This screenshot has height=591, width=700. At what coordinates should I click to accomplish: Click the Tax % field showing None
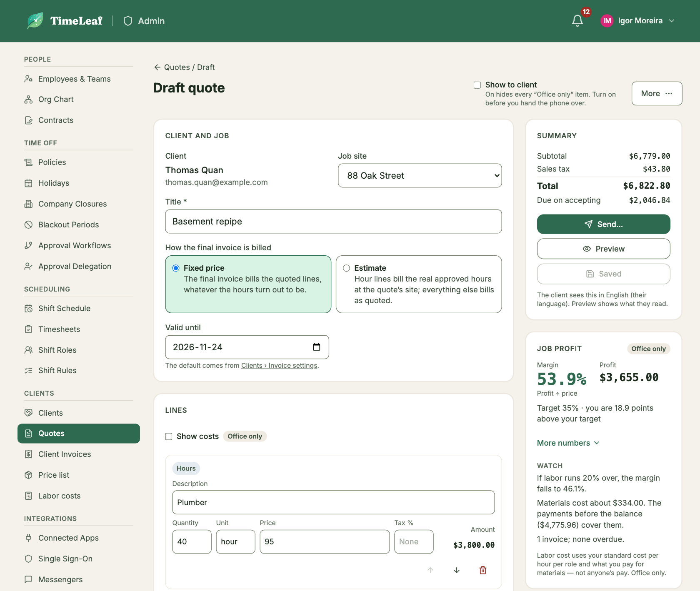coord(414,542)
